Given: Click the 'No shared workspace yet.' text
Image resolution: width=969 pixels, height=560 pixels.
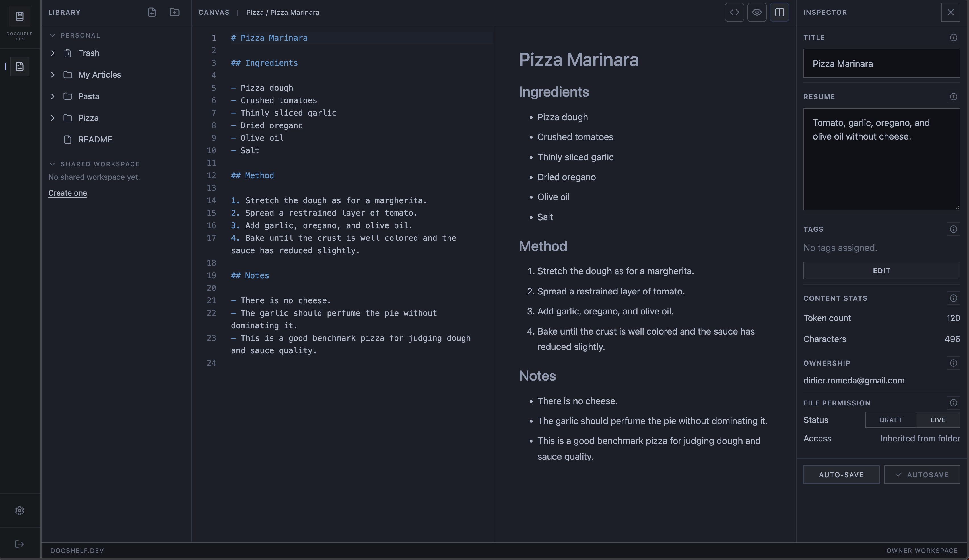Looking at the screenshot, I should tap(94, 177).
